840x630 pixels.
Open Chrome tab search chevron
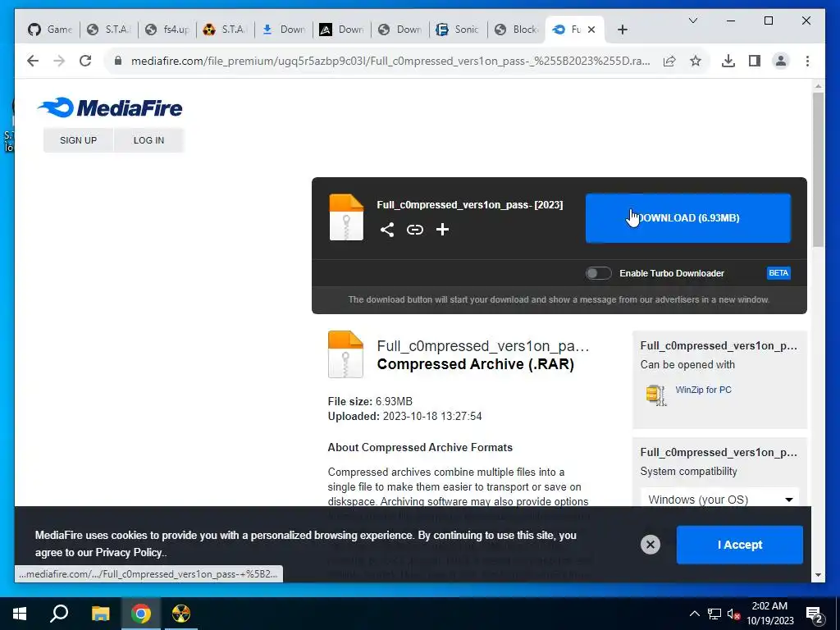[x=692, y=21]
